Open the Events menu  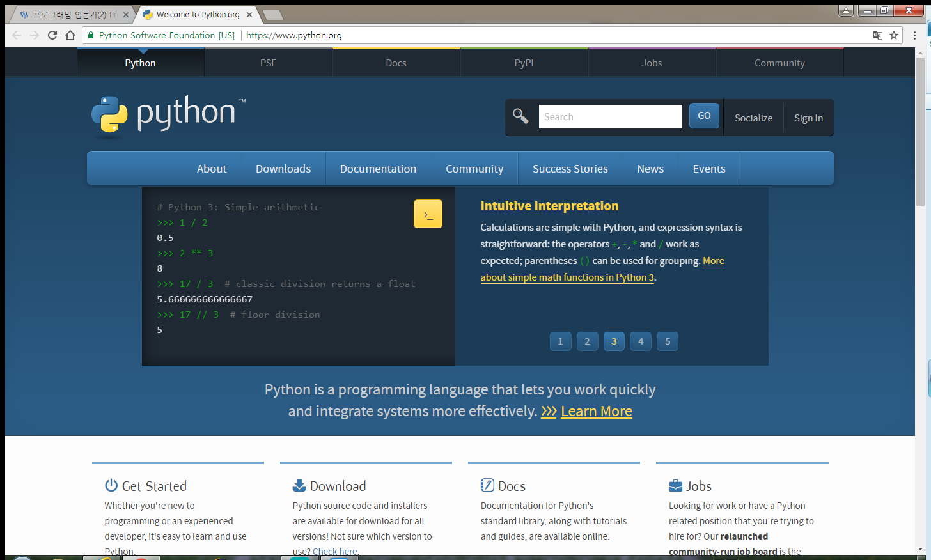[709, 169]
